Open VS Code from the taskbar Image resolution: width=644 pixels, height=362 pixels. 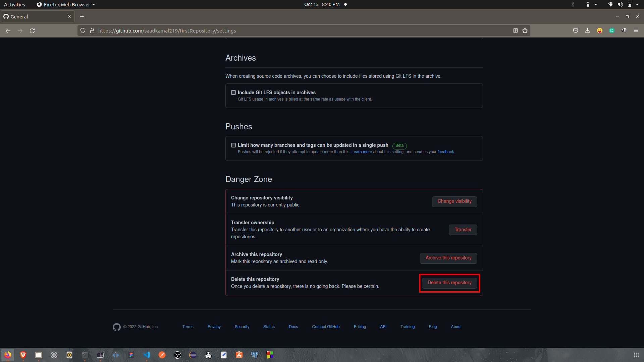[147, 355]
